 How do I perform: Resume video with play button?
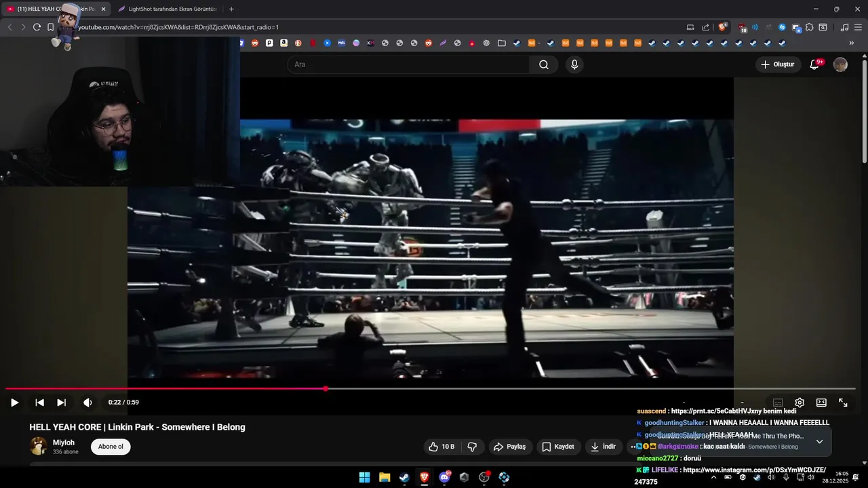coord(14,403)
